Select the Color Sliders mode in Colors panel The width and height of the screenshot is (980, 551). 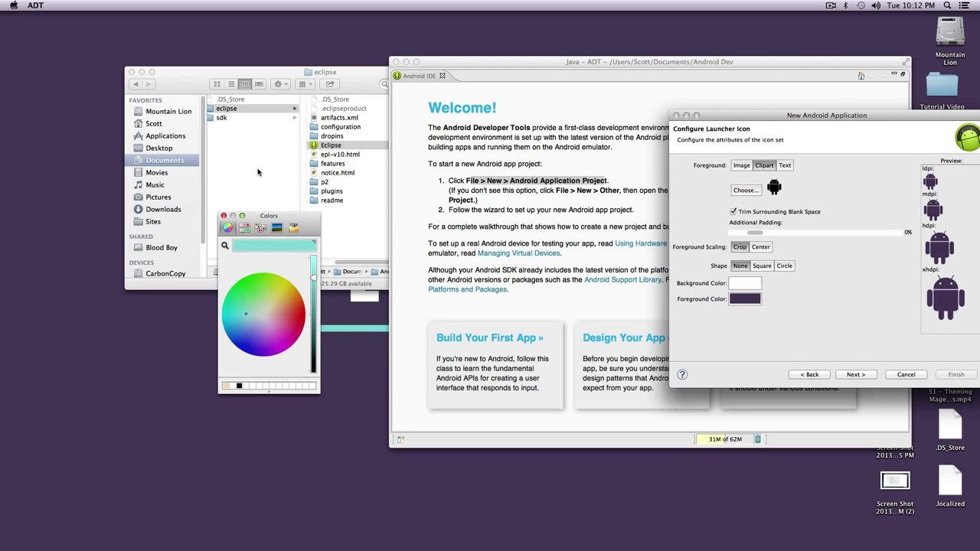click(x=243, y=228)
